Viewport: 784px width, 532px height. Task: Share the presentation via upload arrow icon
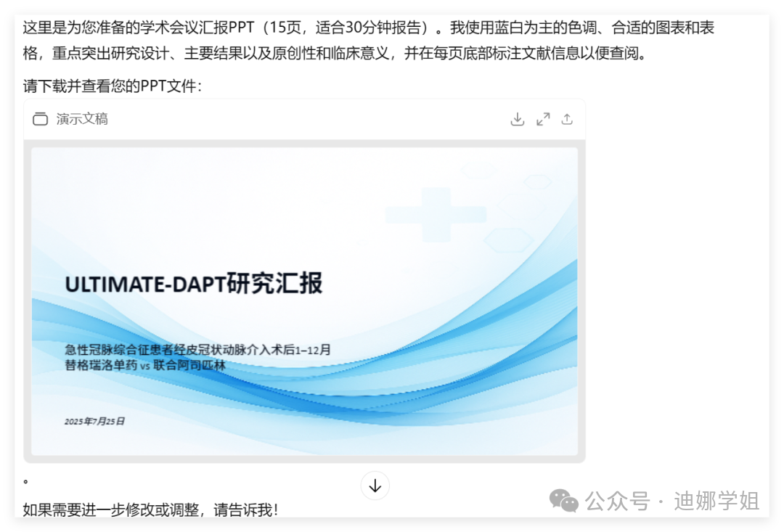567,119
